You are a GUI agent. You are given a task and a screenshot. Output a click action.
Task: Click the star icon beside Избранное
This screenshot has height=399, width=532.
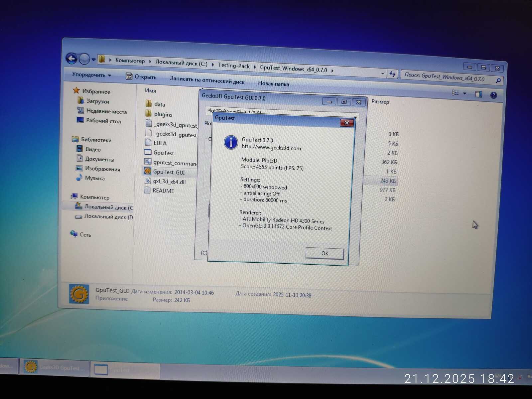click(76, 90)
